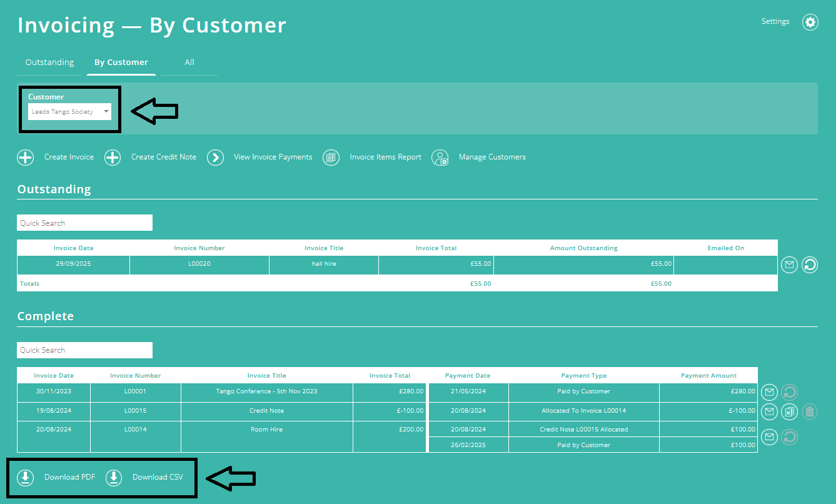836x504 pixels.
Task: Open View Invoice Payments via its arrow icon
Action: [x=215, y=157]
